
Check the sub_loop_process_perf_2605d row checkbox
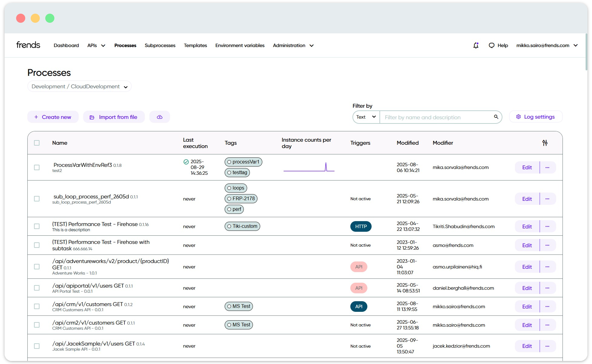point(37,199)
